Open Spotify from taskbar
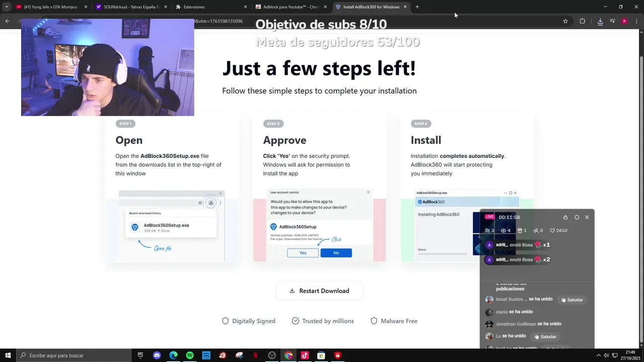Screen dimensions: 644x362 click(190, 355)
